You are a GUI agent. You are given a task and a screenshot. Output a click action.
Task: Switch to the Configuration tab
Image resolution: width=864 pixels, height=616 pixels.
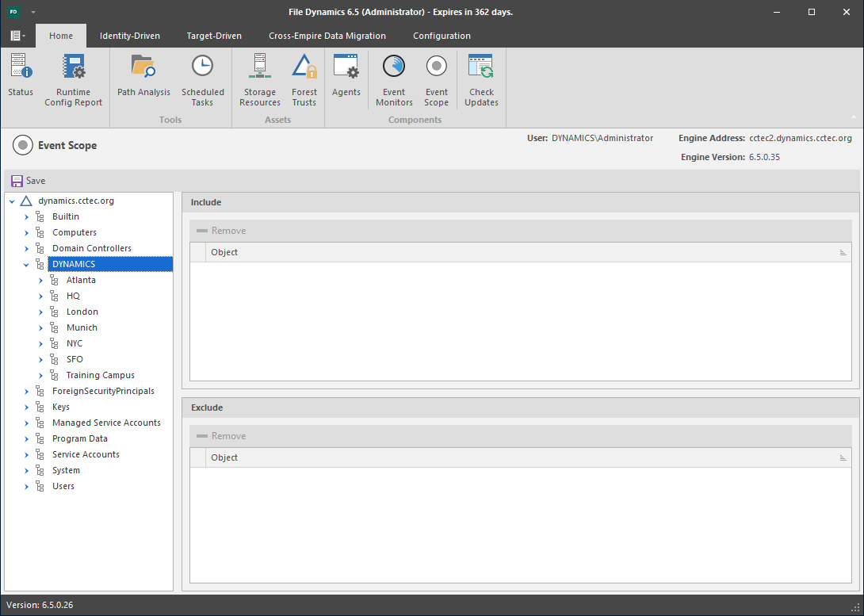(x=442, y=36)
